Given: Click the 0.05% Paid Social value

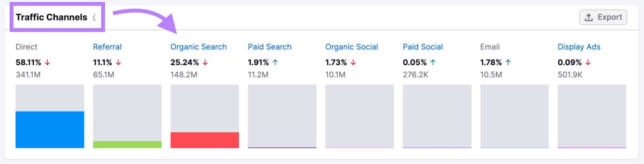Looking at the screenshot, I should click(x=415, y=62).
